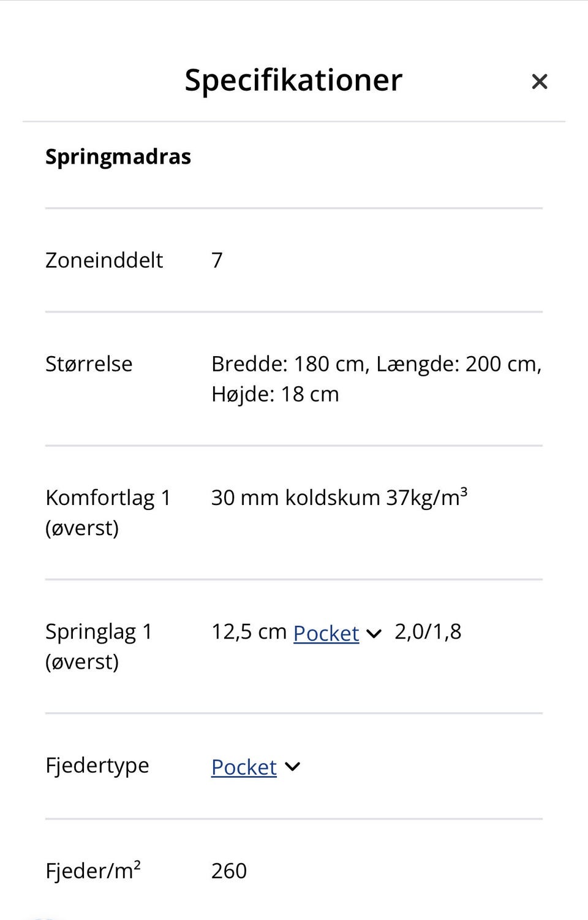This screenshot has height=920, width=588.
Task: Select the 2,0/1,8 wire thickness value
Action: pyautogui.click(x=428, y=632)
